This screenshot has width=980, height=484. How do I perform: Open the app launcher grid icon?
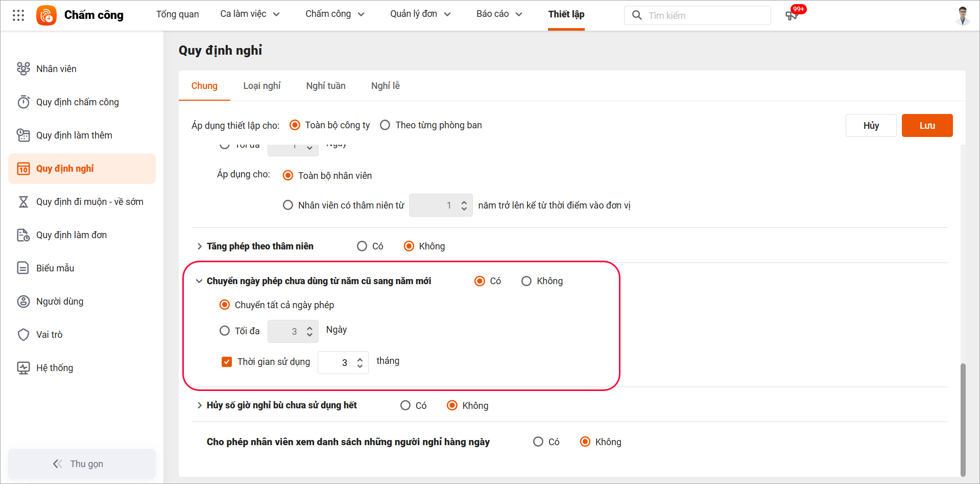pyautogui.click(x=18, y=15)
